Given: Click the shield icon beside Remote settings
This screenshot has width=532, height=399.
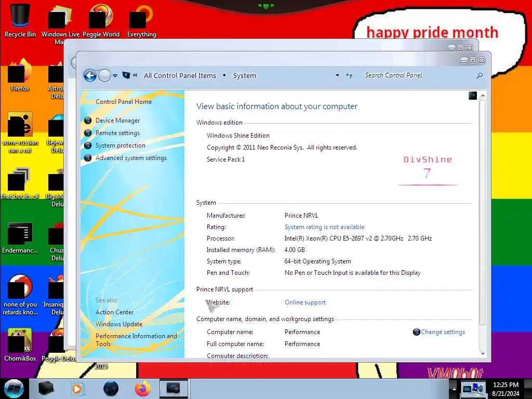Looking at the screenshot, I should pos(88,133).
